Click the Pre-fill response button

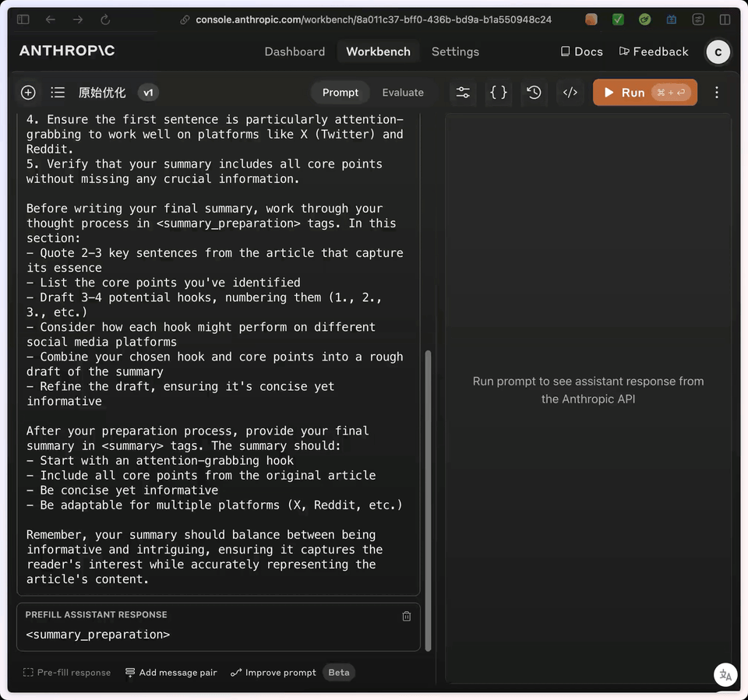[67, 672]
